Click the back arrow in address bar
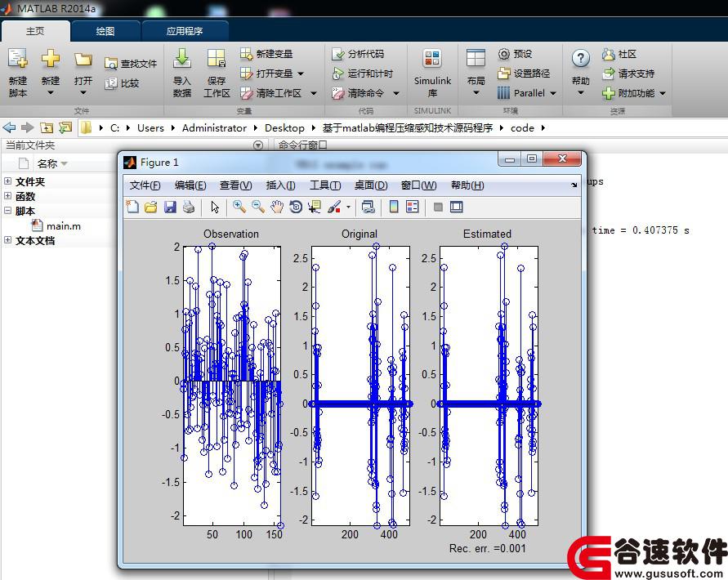This screenshot has width=728, height=580. click(x=9, y=127)
